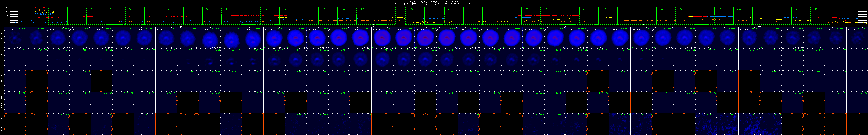Select time interval 34 in the light curve

click(705, 16)
